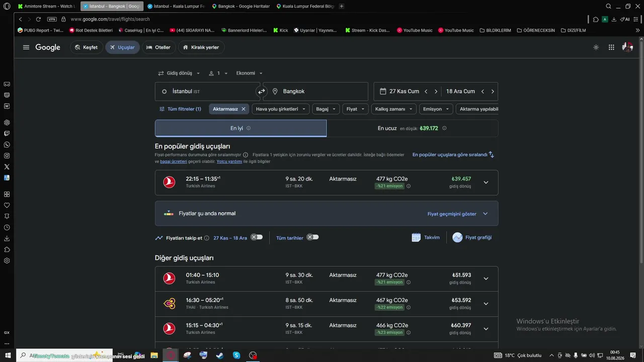This screenshot has width=644, height=362.
Task: Remove the Aktarmasız filter chip
Action: point(244,109)
